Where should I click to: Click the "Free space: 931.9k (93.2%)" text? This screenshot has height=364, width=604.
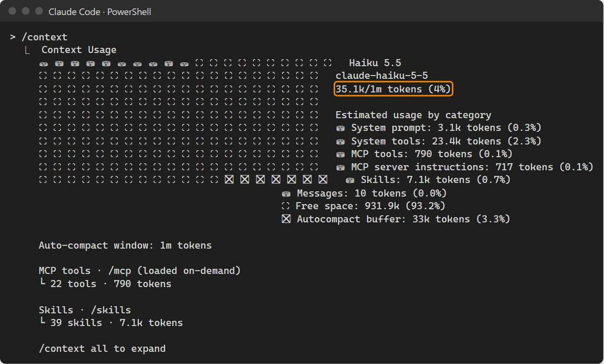pos(370,206)
